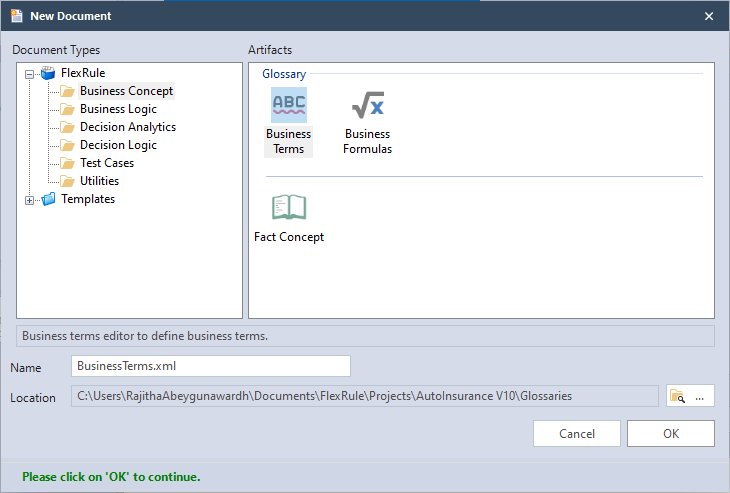Click OK to create the document
Viewport: 730px width, 493px height.
point(671,433)
